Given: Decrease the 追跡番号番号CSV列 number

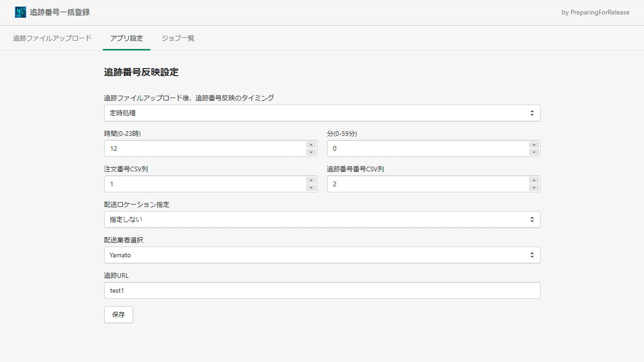Looking at the screenshot, I should click(x=534, y=187).
